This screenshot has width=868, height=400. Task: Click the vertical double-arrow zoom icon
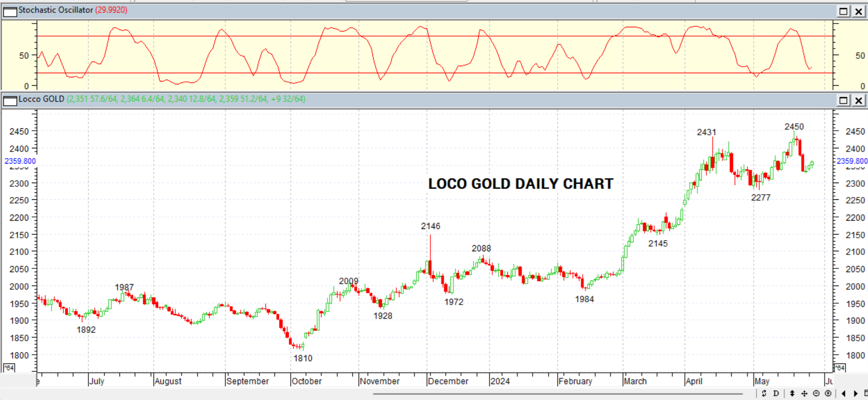792,394
